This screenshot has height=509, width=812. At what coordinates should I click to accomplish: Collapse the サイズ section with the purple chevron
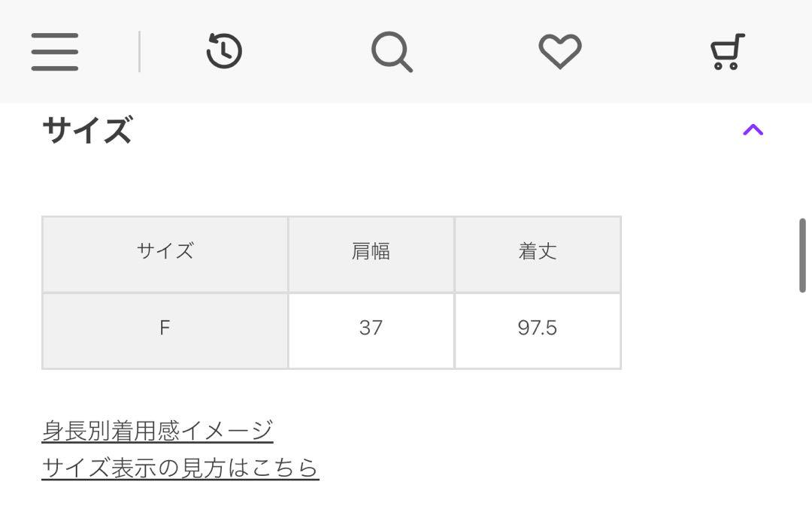[753, 130]
